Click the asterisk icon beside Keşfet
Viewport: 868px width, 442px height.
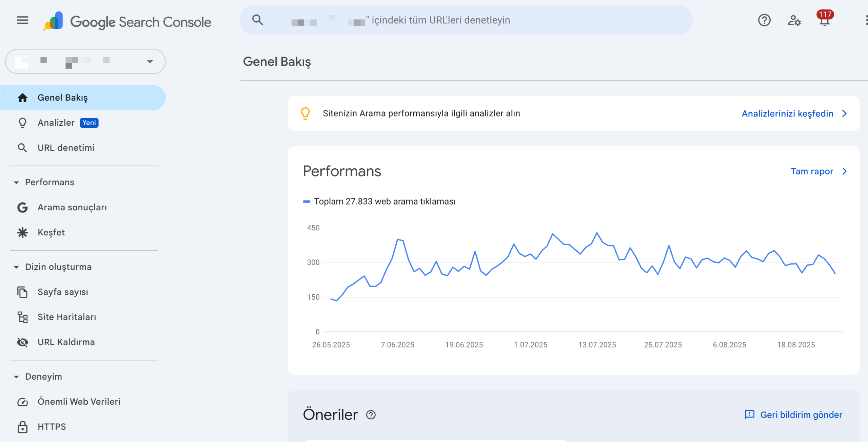[22, 232]
